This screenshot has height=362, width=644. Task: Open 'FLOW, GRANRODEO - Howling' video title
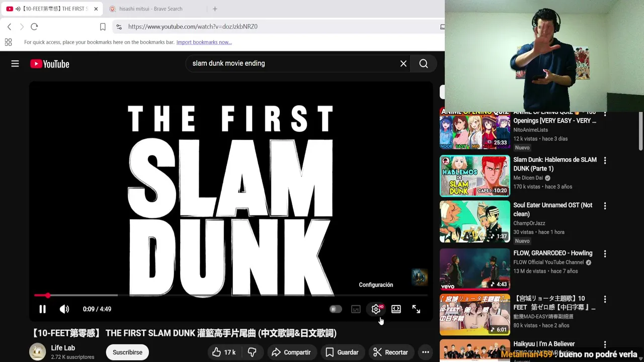click(552, 253)
